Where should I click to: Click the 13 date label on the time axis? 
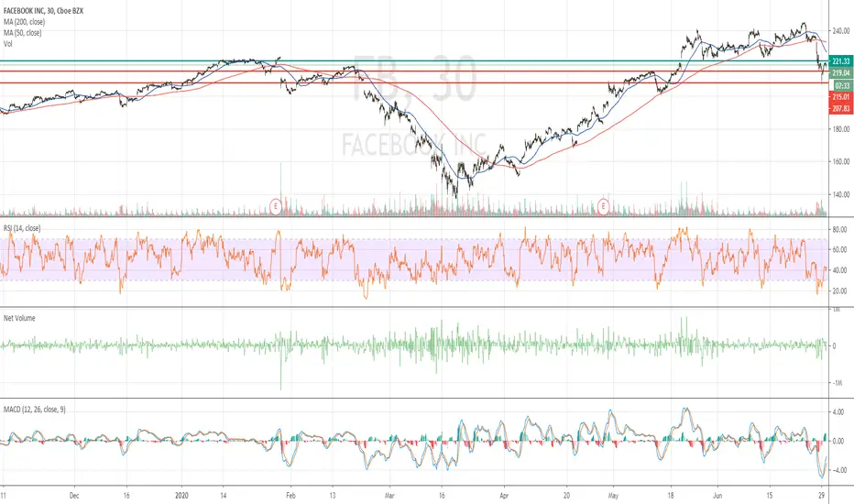[333, 496]
